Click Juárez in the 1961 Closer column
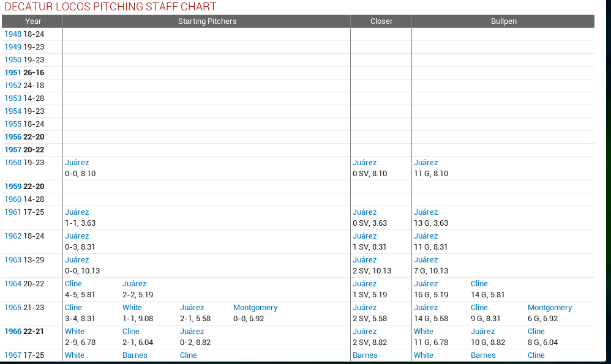The width and height of the screenshot is (611, 364). pos(365,212)
